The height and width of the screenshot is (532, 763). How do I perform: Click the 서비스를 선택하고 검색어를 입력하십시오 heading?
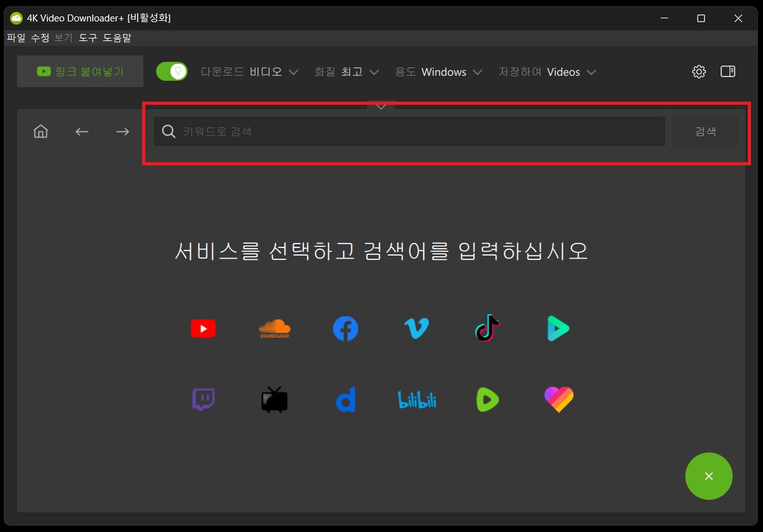coord(381,251)
